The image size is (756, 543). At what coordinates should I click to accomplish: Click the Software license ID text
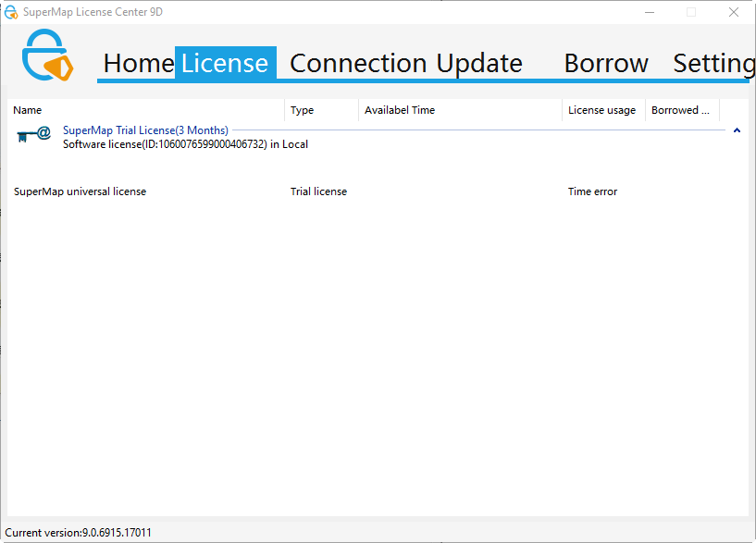pyautogui.click(x=185, y=144)
